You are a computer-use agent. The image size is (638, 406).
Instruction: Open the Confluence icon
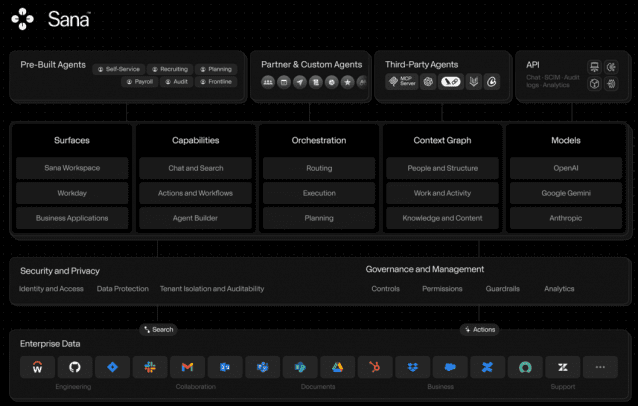pos(488,367)
